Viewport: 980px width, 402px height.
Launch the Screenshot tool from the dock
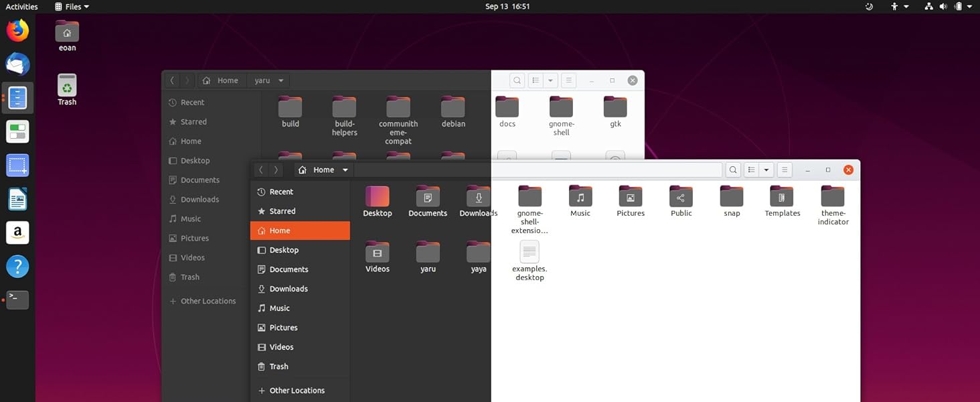tap(17, 165)
